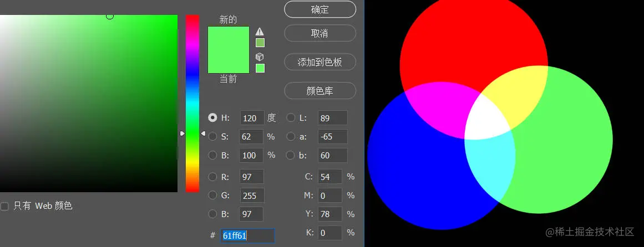Click the R field showing 97
Image resolution: width=644 pixels, height=247 pixels.
tap(252, 177)
